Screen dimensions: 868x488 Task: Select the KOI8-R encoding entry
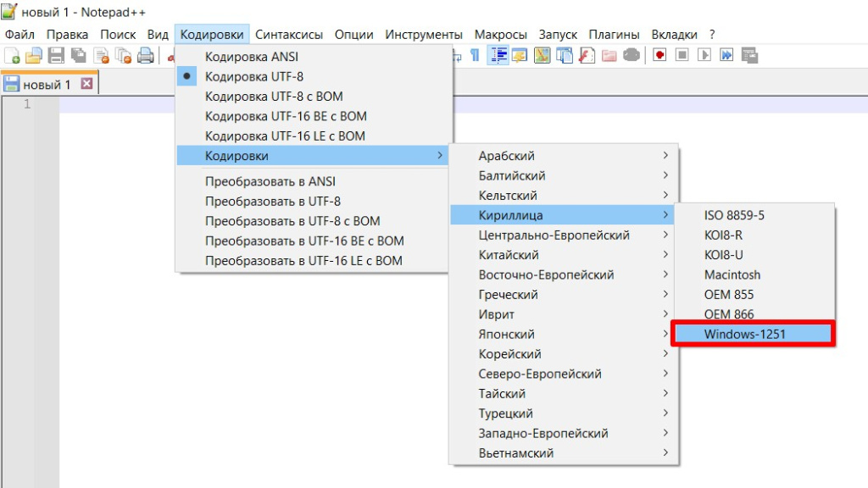(723, 235)
